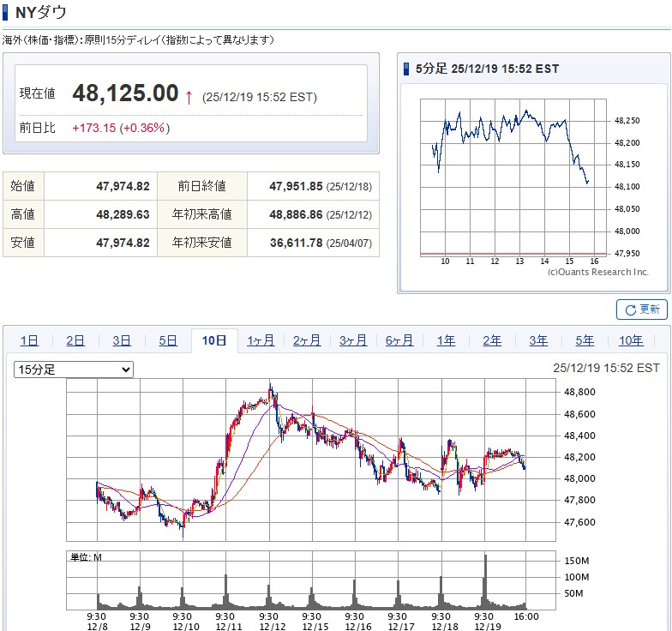Show the 2ヶ月 chart range

307,340
